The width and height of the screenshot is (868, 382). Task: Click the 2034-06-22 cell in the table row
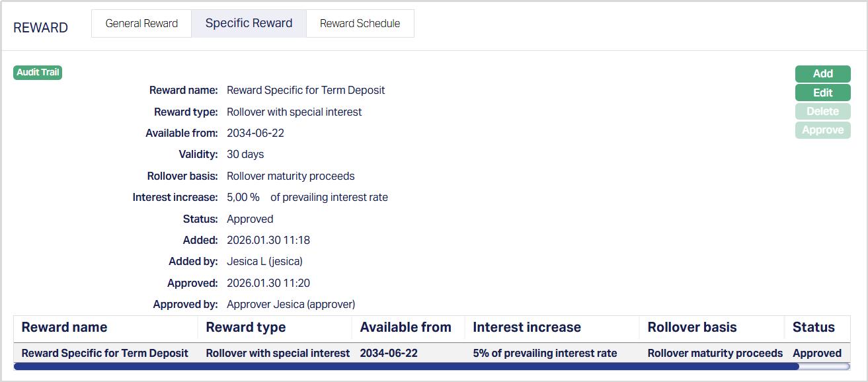[389, 353]
